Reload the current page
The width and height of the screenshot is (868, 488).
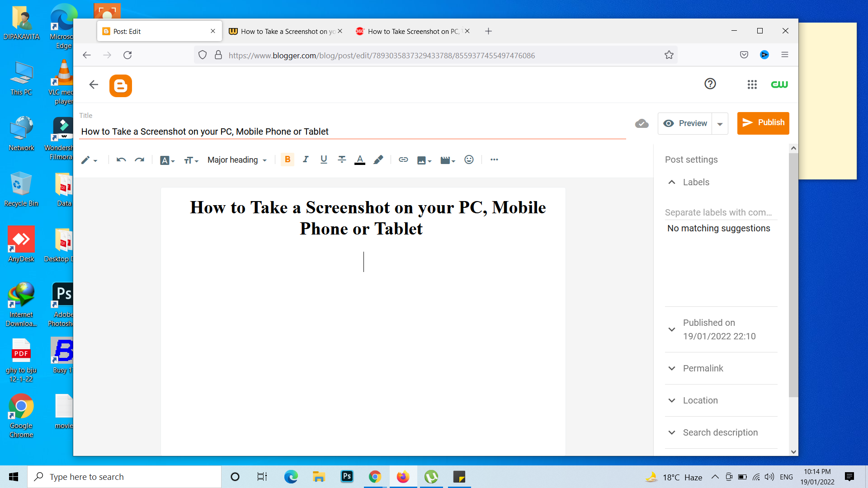[x=127, y=55]
